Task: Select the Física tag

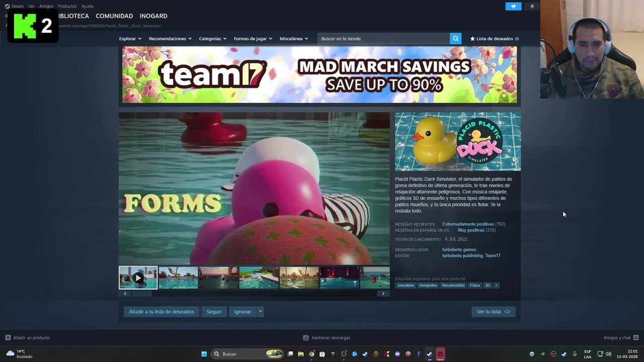Action: pos(475,286)
